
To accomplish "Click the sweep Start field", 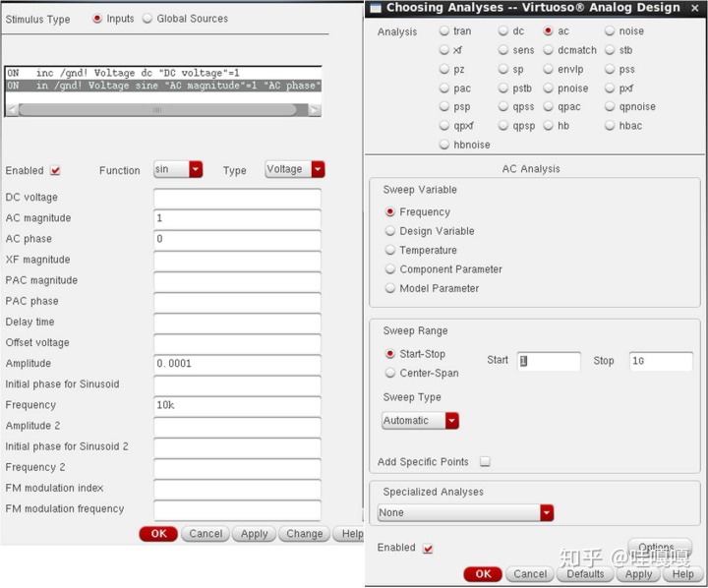I will (549, 361).
